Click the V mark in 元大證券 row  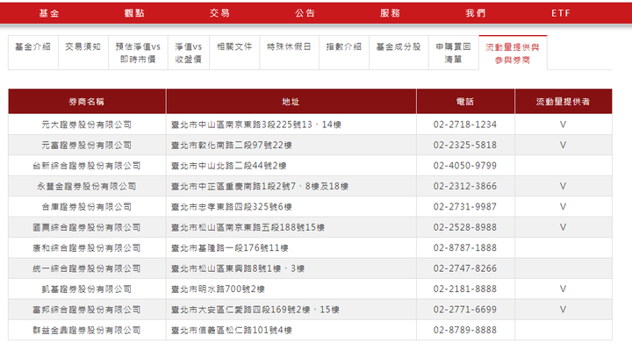tap(563, 125)
